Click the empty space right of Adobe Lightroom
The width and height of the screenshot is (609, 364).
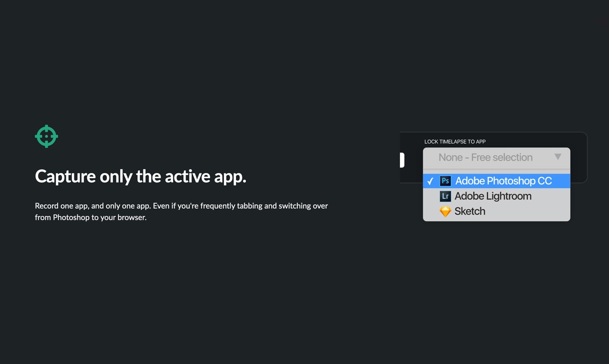(x=550, y=196)
